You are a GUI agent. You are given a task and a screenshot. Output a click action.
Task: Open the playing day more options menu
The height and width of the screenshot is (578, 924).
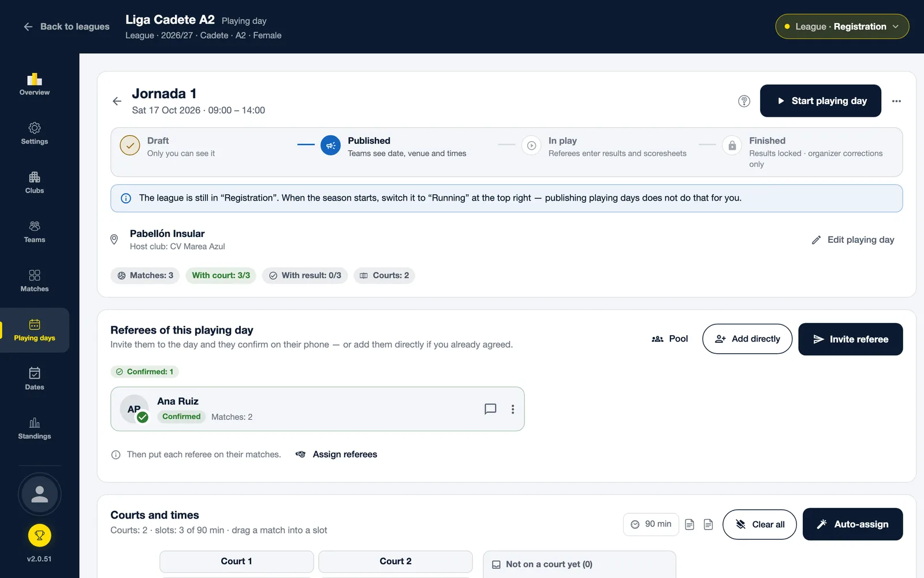coord(896,101)
